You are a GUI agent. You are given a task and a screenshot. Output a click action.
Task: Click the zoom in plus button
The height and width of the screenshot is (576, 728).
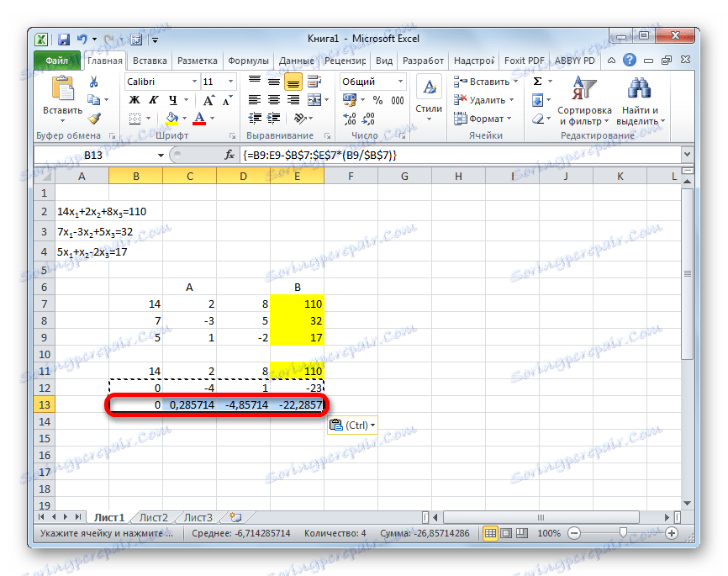point(672,533)
